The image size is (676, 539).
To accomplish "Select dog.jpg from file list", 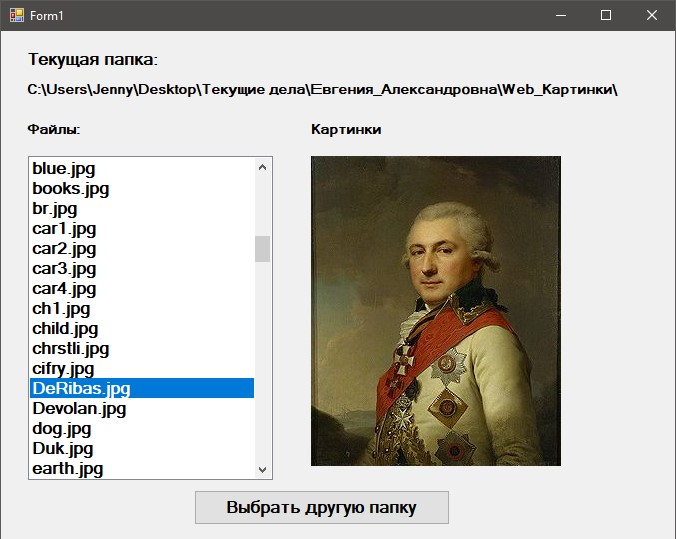I will 61,429.
